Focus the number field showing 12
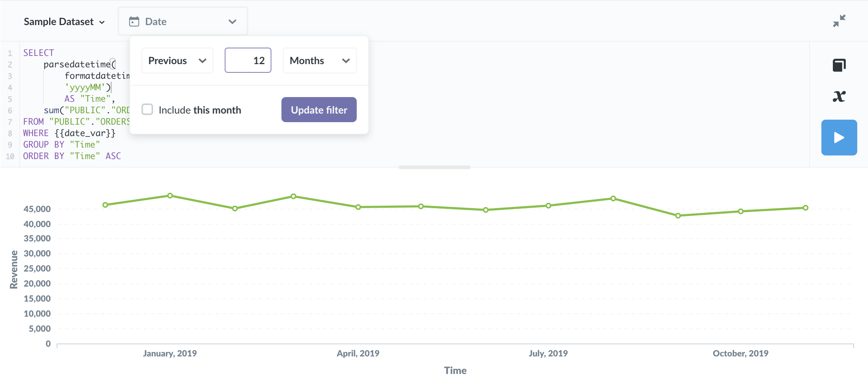The image size is (868, 379). (x=248, y=61)
